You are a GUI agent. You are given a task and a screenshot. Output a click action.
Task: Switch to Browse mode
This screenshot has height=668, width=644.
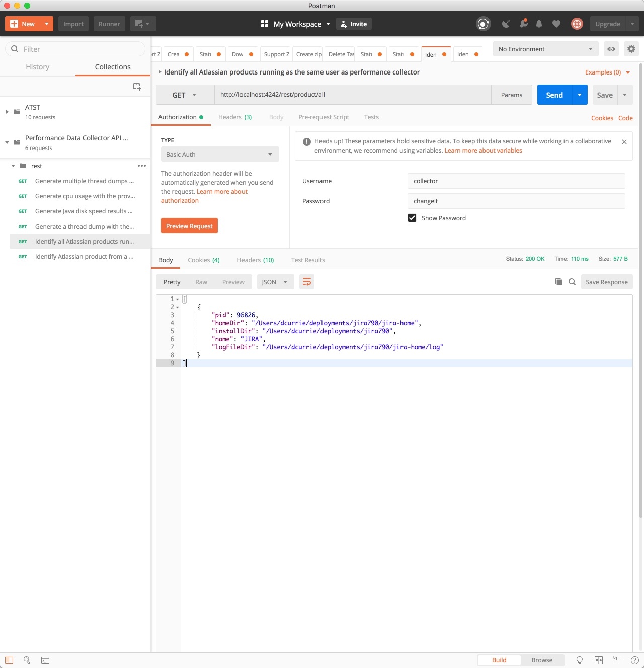click(x=542, y=660)
